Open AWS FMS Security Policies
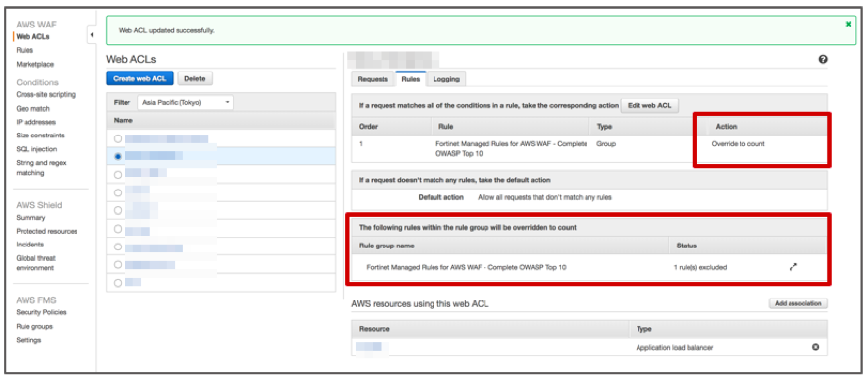 (41, 312)
